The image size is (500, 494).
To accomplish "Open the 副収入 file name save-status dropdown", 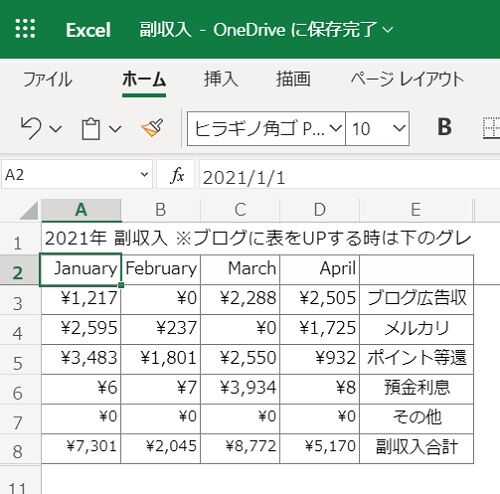I will coord(266,30).
